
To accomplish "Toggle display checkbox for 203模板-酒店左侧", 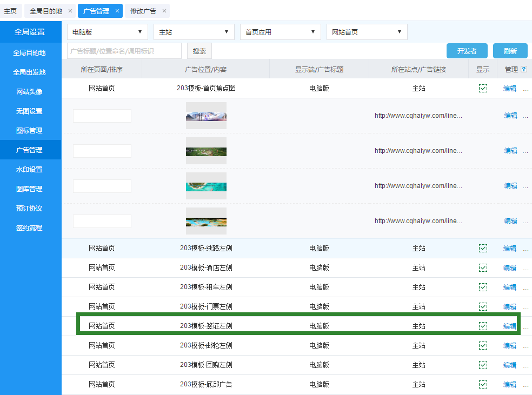I will (x=483, y=268).
